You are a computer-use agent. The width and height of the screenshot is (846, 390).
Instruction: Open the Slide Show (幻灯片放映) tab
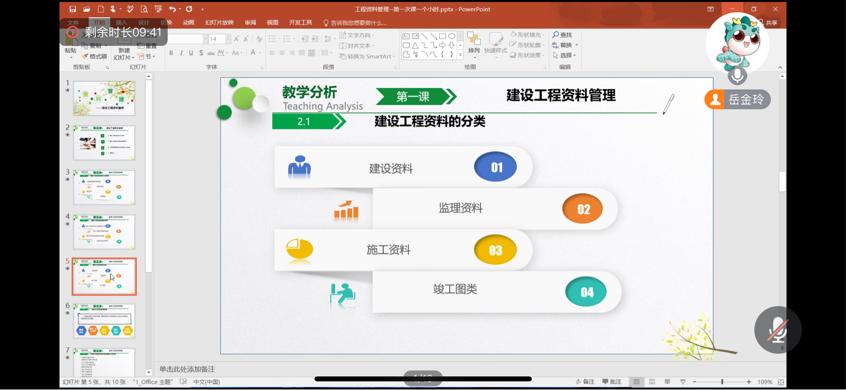(219, 23)
